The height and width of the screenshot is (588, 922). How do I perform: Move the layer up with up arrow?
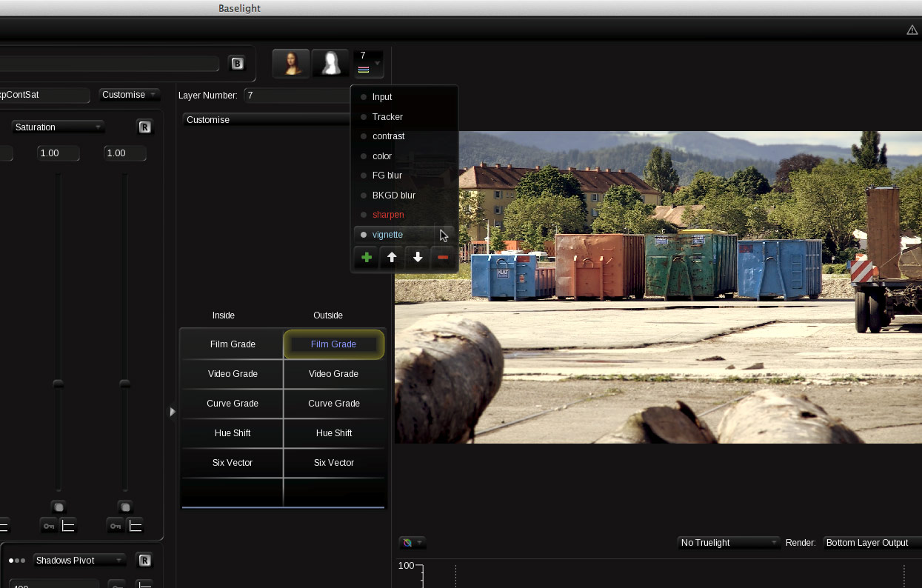(x=392, y=258)
